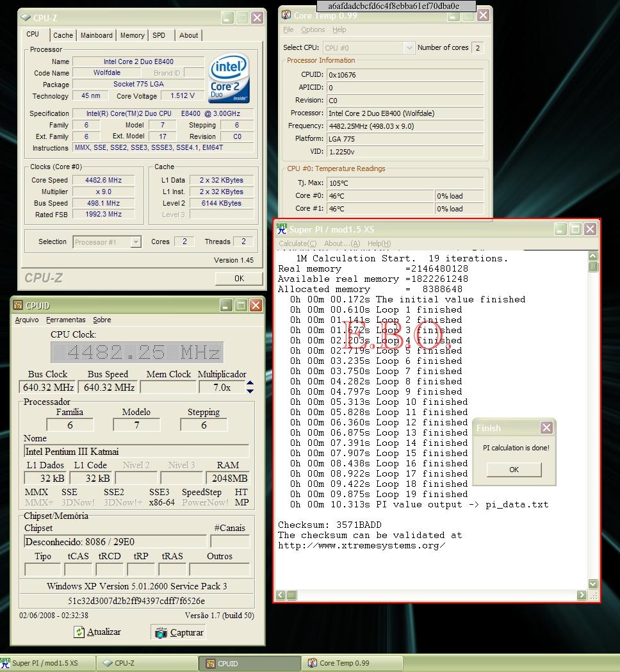Click the Core Voltage 1.512 V value
620x672 pixels.
pyautogui.click(x=183, y=95)
